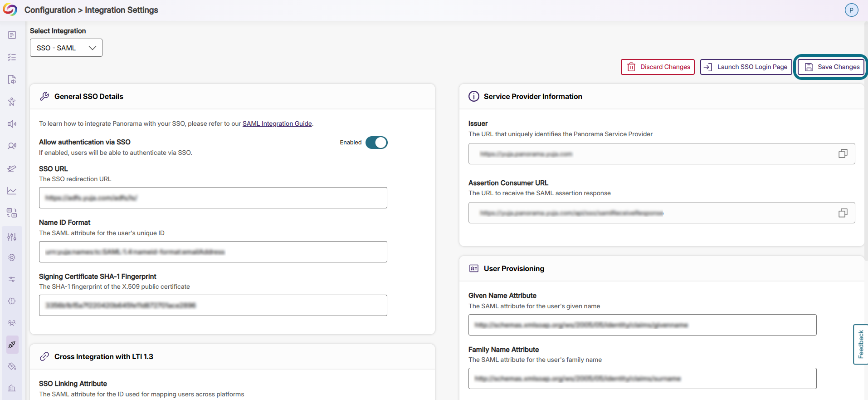Click the 'SSO Linking Attribute' label
This screenshot has height=400, width=868.
tap(73, 384)
